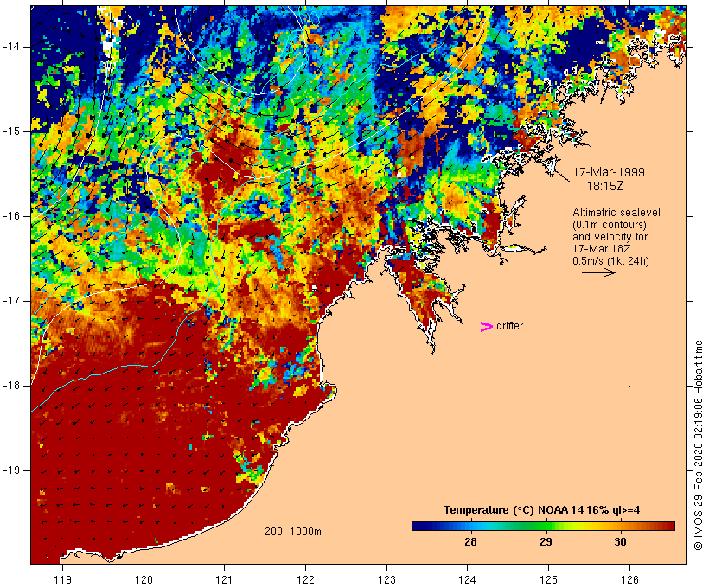Screen dimensions: 709x588
Task: Click the longitude axis label '123'
Action: coord(386,579)
